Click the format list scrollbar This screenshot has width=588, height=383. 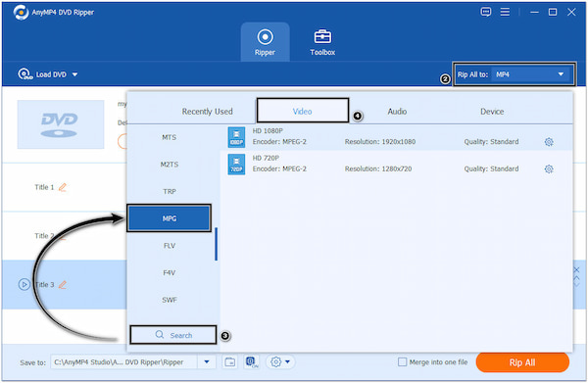[216, 244]
